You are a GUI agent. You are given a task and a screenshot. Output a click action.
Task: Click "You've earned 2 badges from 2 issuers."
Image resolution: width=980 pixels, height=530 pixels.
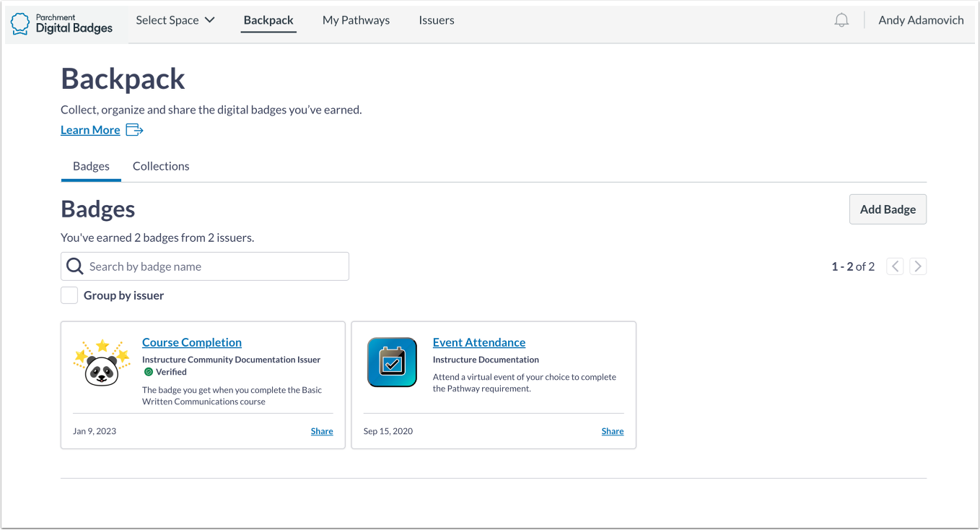(x=157, y=238)
